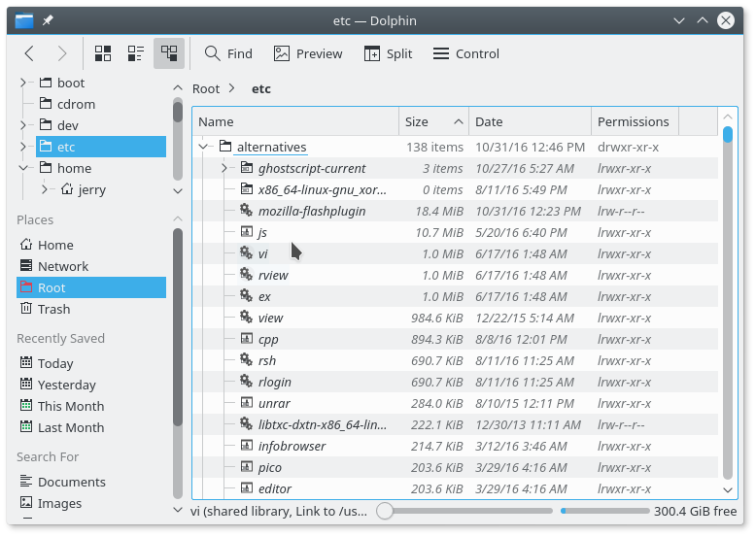Go back using the back arrow
Image resolution: width=756 pixels, height=537 pixels.
pyautogui.click(x=30, y=53)
